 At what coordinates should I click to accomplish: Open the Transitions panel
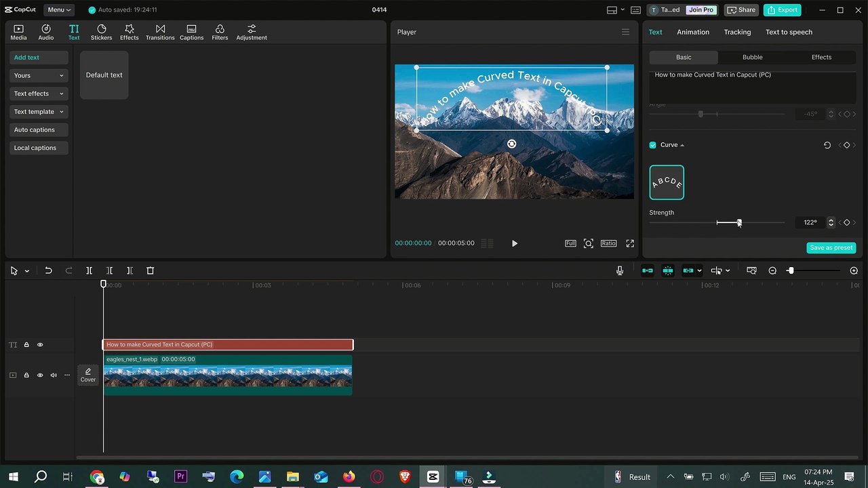[x=160, y=32]
